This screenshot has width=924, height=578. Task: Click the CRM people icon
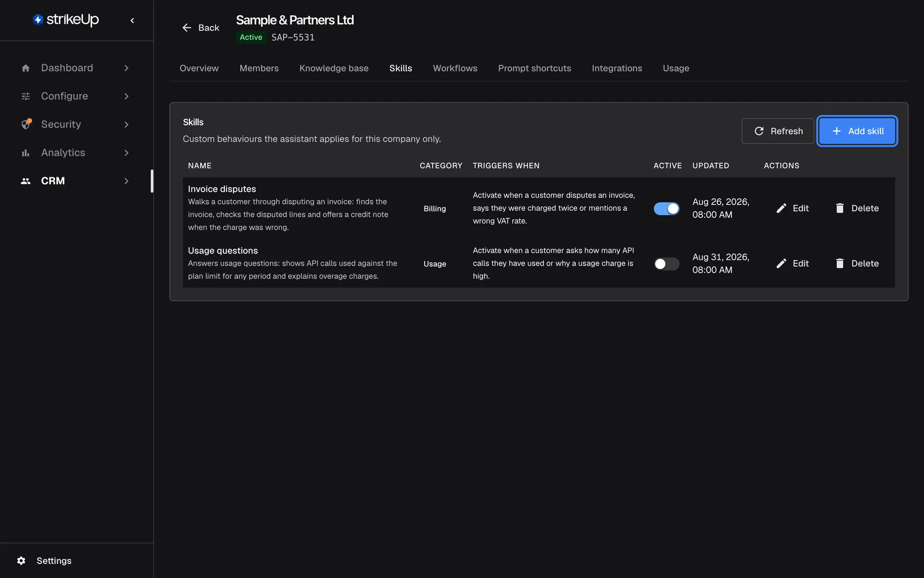(x=26, y=181)
